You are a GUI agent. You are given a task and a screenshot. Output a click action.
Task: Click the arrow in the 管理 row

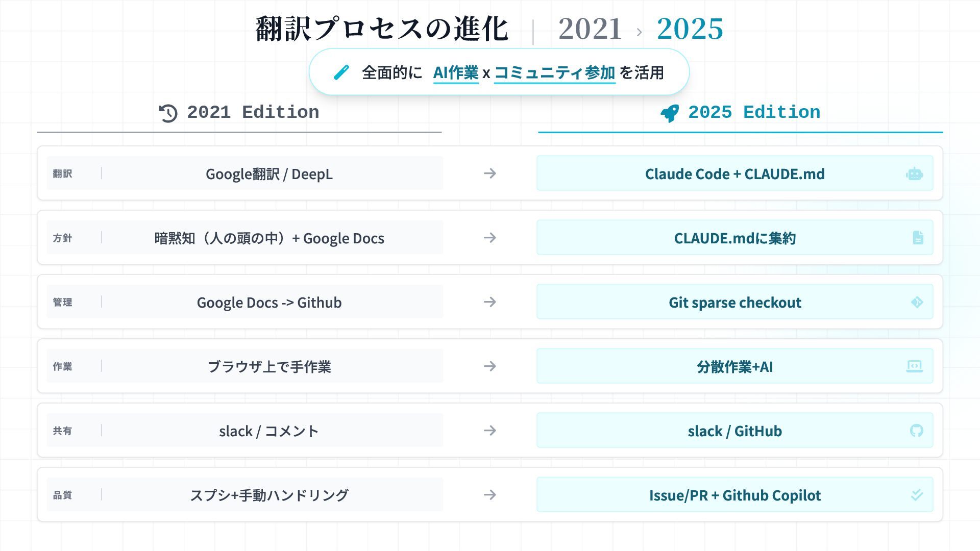click(x=490, y=302)
